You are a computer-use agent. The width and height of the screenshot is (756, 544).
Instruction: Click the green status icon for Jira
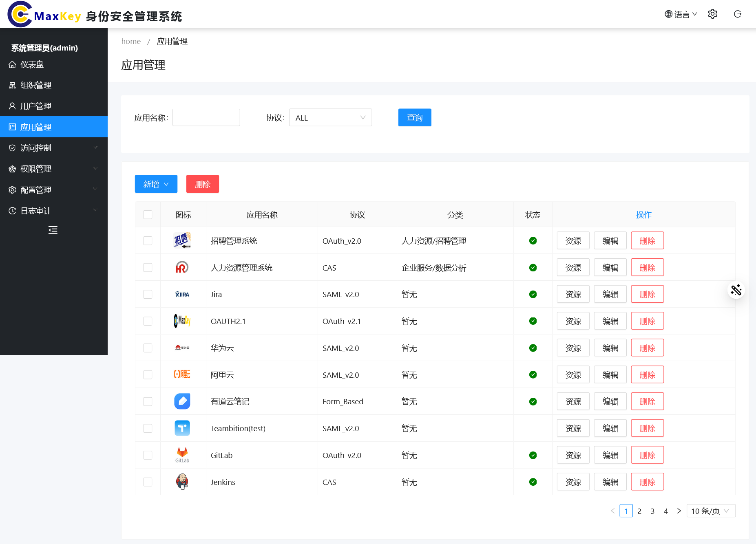click(x=533, y=294)
